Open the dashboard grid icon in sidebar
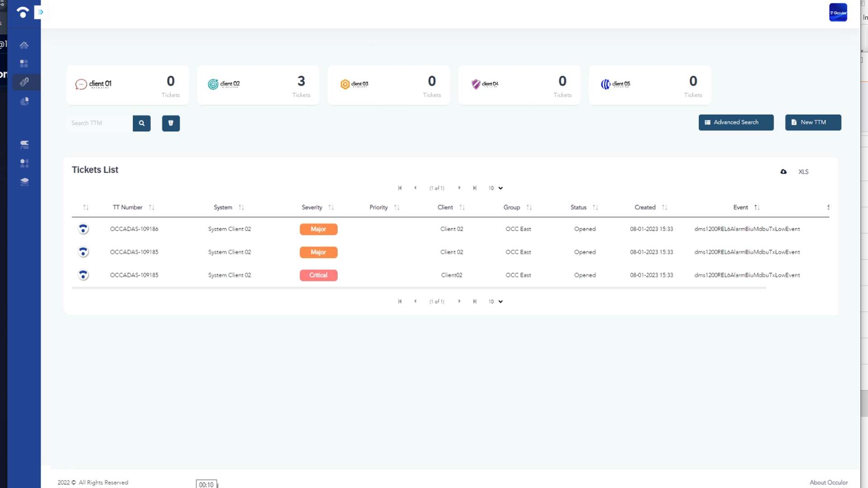This screenshot has height=488, width=868. tap(24, 64)
